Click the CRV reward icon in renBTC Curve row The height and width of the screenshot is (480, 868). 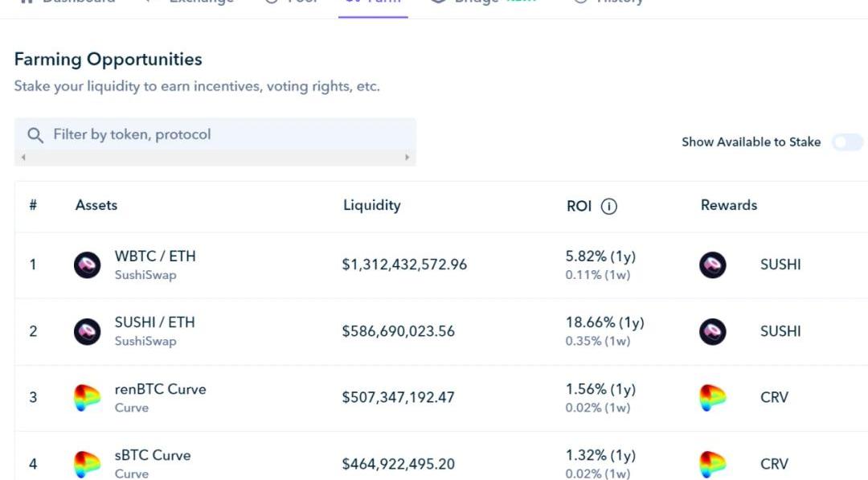tap(713, 397)
